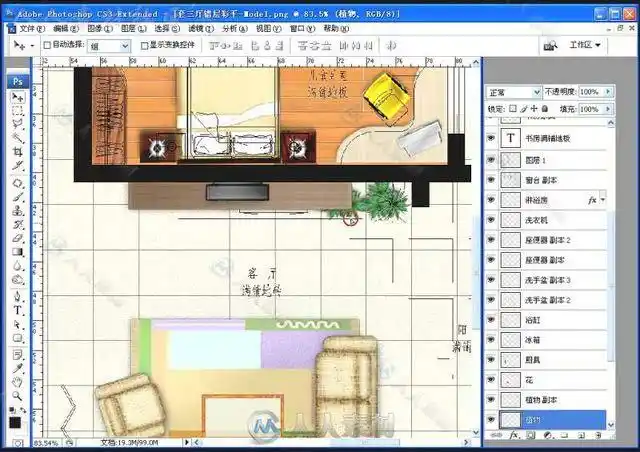
Task: Open the 选择 (Select) menu
Action: coord(167,29)
